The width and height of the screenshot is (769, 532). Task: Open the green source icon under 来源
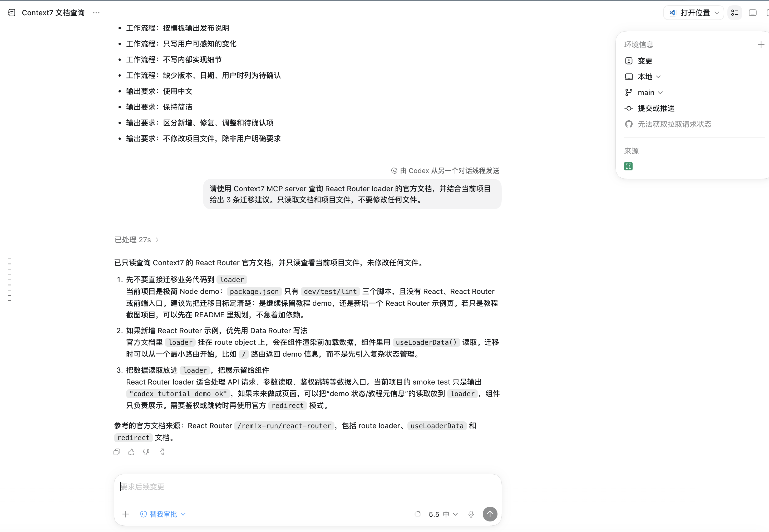coord(628,166)
